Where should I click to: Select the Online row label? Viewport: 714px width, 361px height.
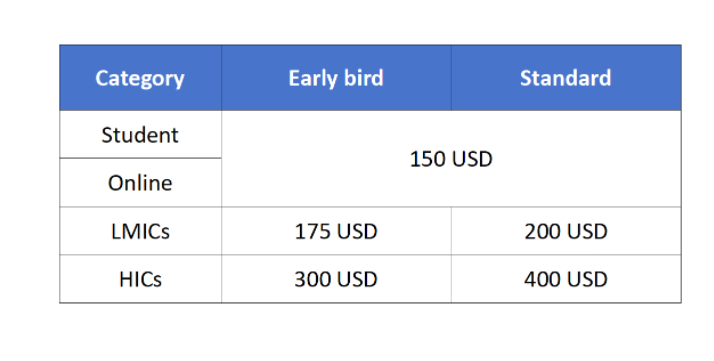tap(140, 183)
